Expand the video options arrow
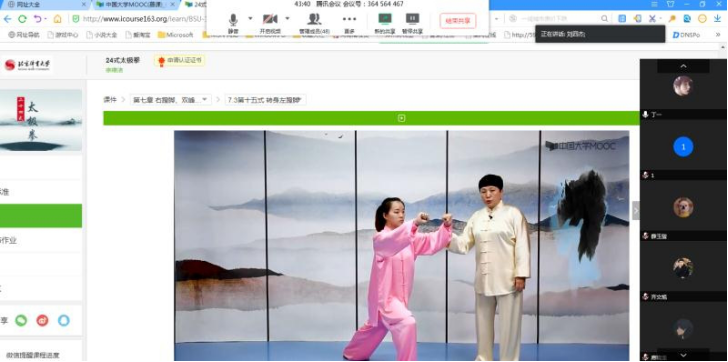Screen dimensions: 728x362 coord(287,19)
